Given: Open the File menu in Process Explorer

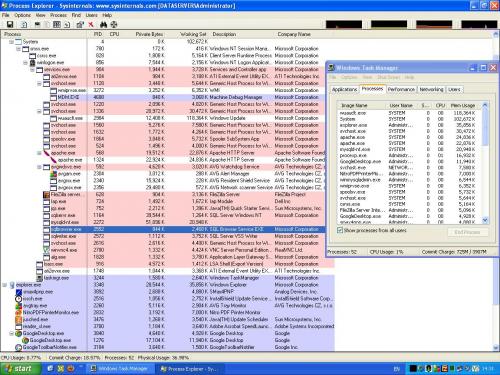Looking at the screenshot, I should tap(6, 15).
